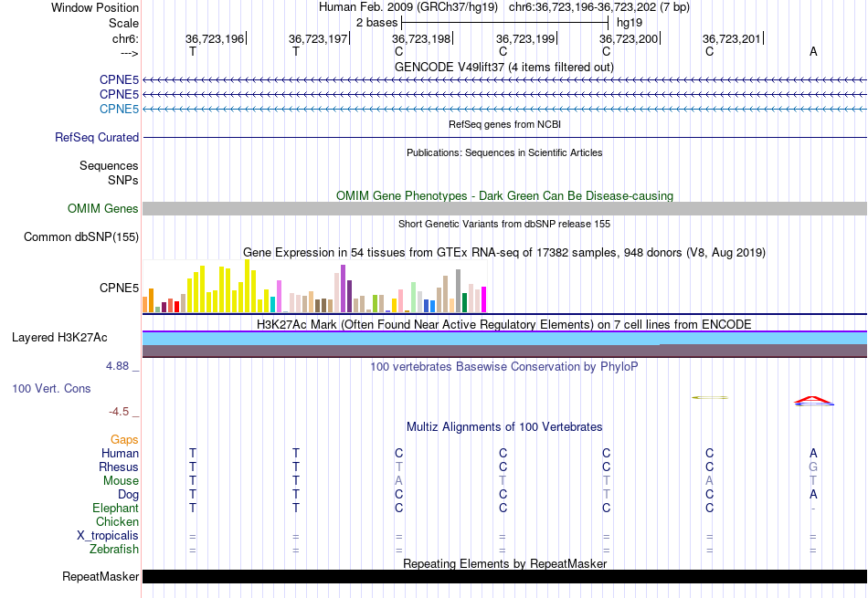Image resolution: width=868 pixels, height=598 pixels.
Task: Click the light blue H3K27Ac signal layer
Action: pos(505,339)
